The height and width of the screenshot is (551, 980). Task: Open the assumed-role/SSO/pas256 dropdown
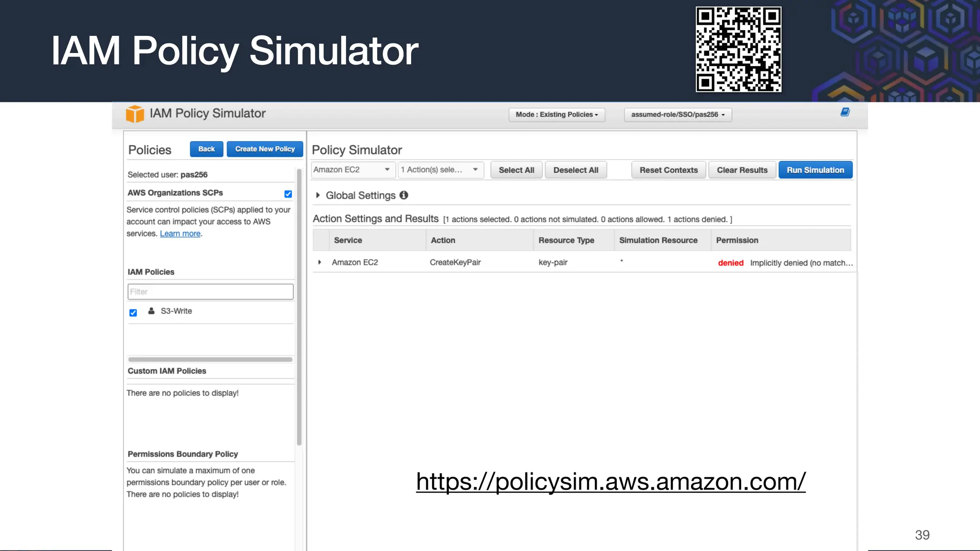[678, 115]
